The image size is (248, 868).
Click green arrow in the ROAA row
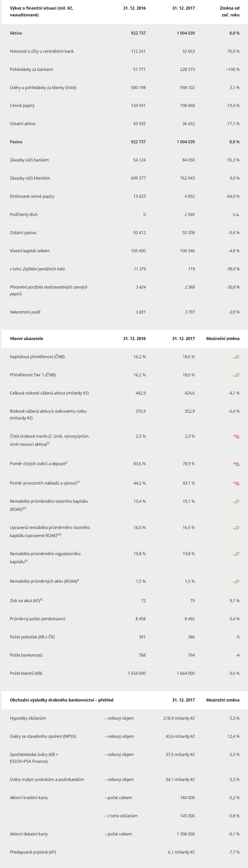point(236,581)
